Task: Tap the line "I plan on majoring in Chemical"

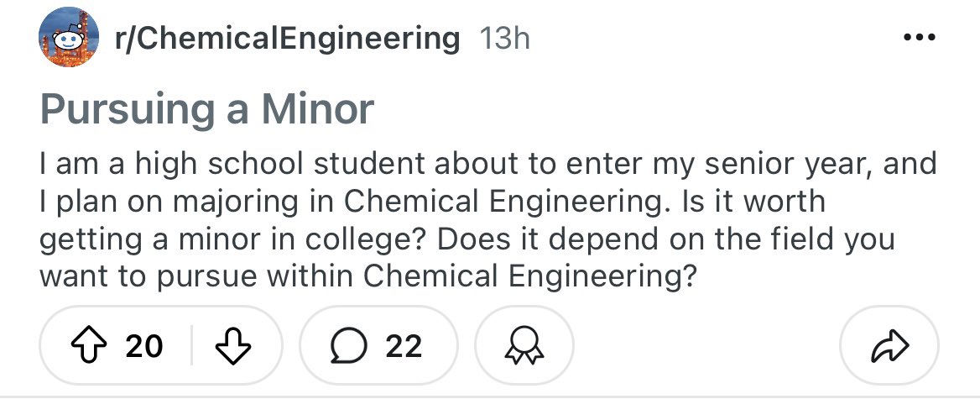Action: point(432,202)
